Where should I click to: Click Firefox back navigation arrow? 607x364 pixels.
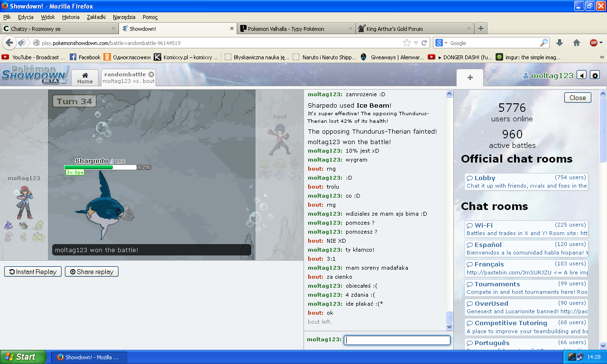point(9,43)
